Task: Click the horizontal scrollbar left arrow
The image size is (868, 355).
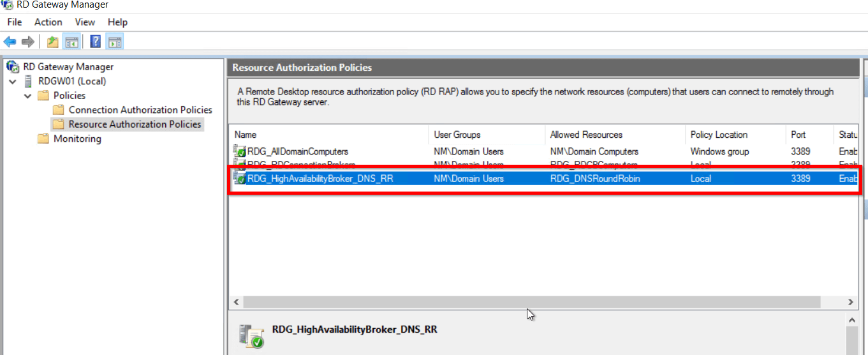Action: tap(237, 302)
